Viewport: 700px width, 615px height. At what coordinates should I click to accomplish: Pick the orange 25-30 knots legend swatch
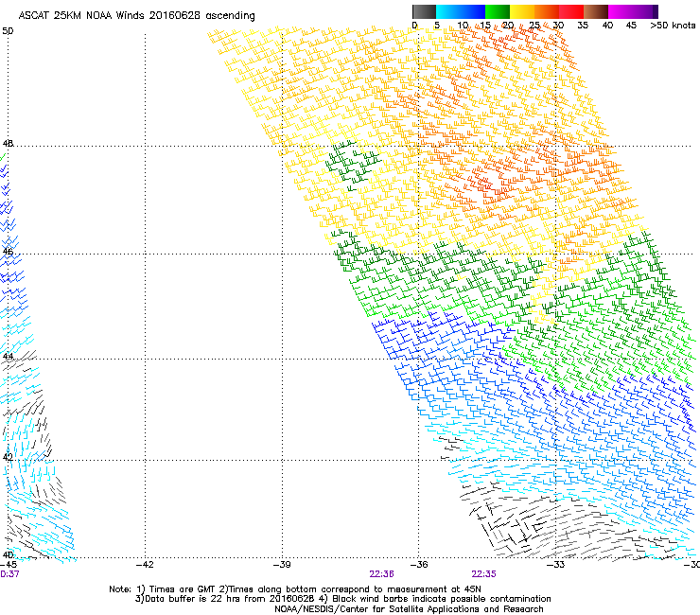(547, 11)
